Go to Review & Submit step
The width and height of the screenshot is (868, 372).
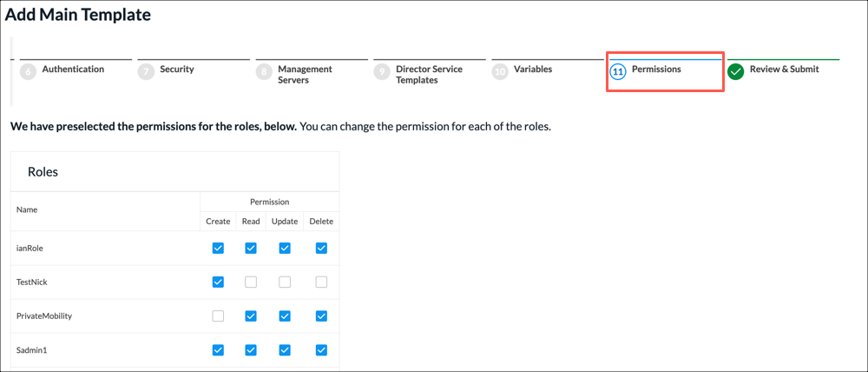tap(785, 70)
